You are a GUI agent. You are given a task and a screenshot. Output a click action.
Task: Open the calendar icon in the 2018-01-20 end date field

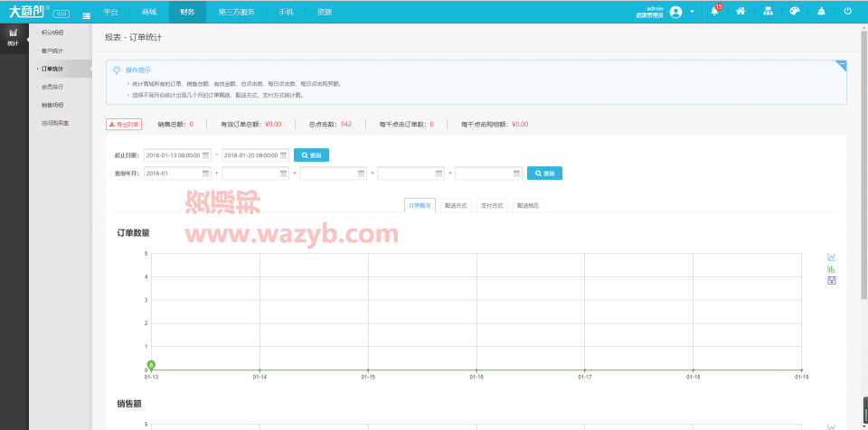[283, 155]
